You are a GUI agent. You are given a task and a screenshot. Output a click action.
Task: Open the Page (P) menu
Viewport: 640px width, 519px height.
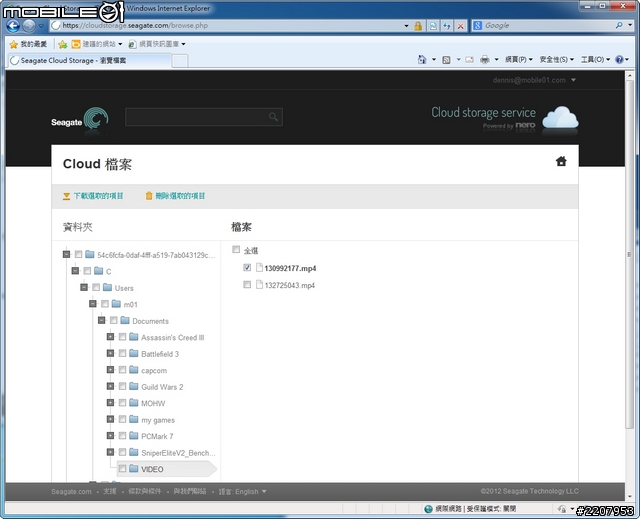519,60
